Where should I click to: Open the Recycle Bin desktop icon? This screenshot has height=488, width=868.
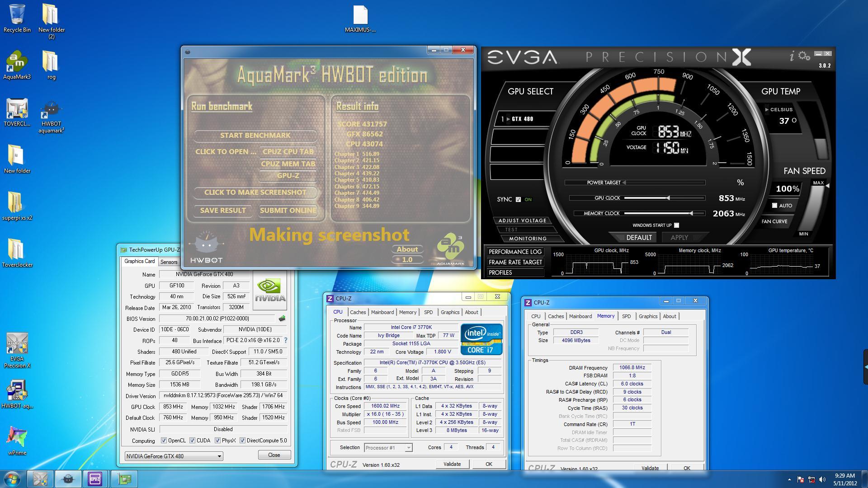(x=17, y=18)
